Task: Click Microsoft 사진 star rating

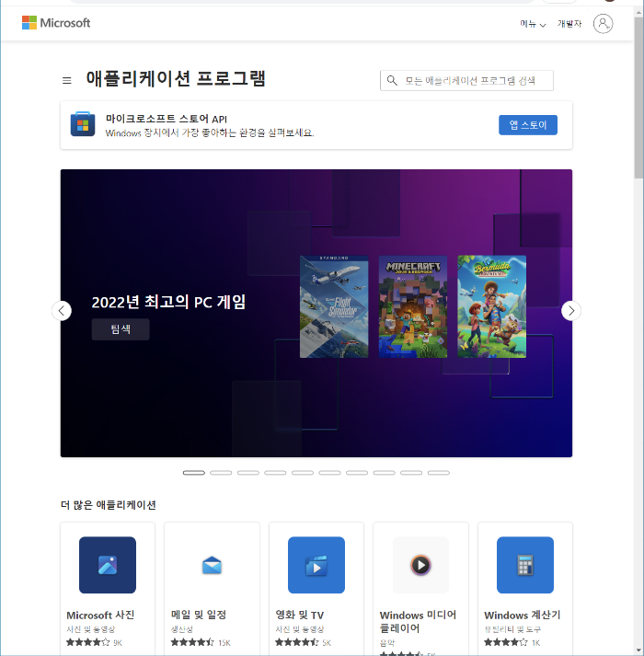Action: tap(88, 642)
